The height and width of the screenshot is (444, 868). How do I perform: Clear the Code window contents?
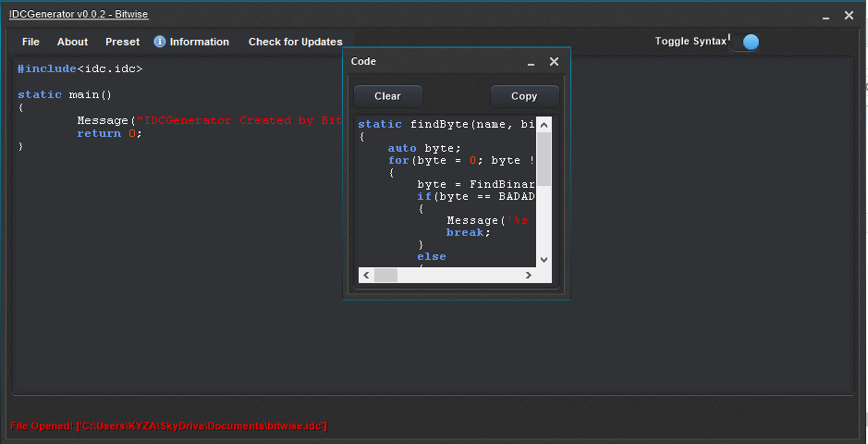(x=387, y=96)
